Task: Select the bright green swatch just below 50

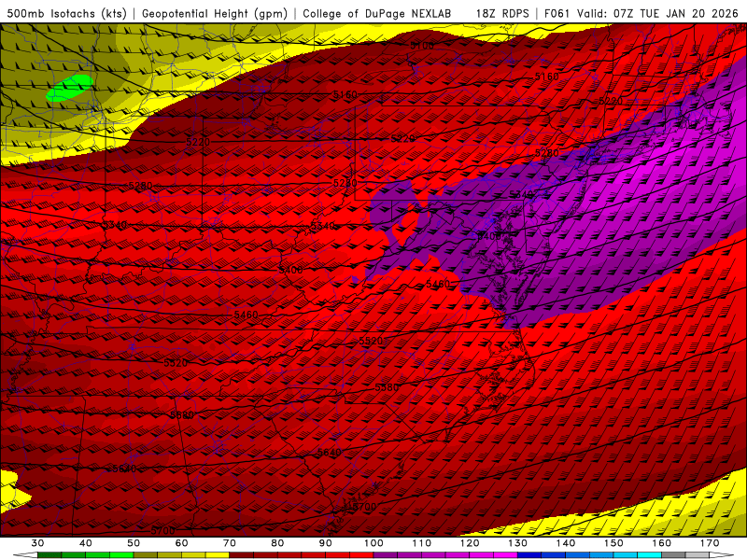Action: point(121,555)
